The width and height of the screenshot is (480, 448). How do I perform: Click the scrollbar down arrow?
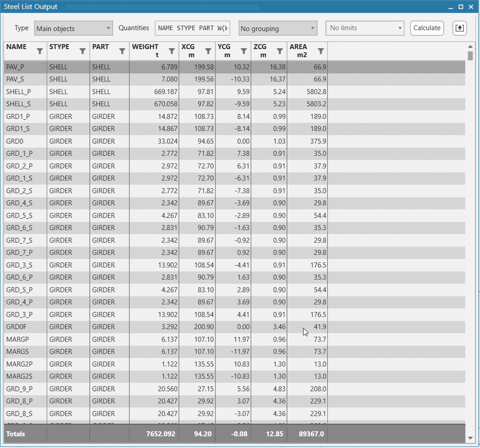(470, 438)
